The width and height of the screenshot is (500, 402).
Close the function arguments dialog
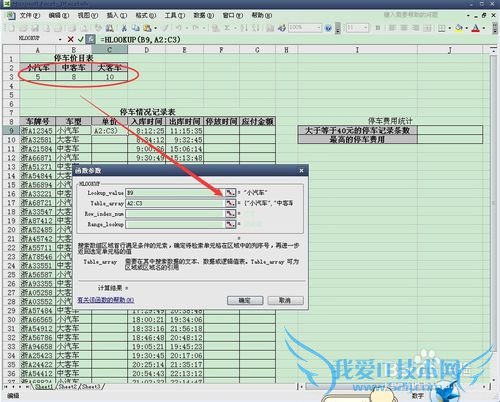click(301, 170)
